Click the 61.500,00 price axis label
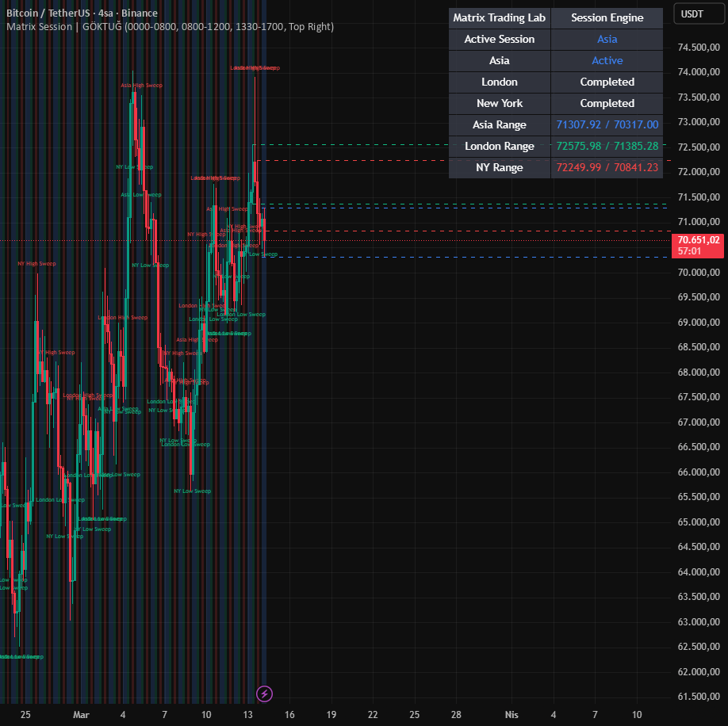This screenshot has height=726, width=728. click(699, 696)
